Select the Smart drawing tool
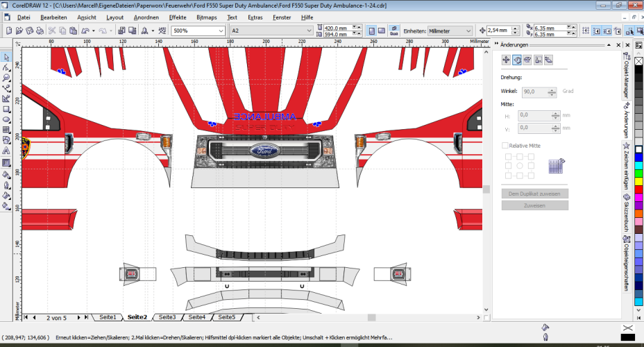The width and height of the screenshot is (644, 347). pyautogui.click(x=6, y=99)
